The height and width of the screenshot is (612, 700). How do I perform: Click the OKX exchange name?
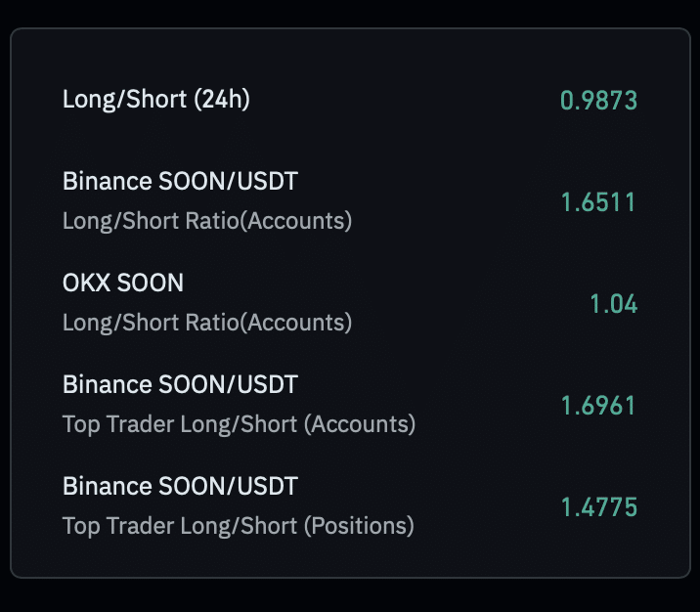point(86,283)
